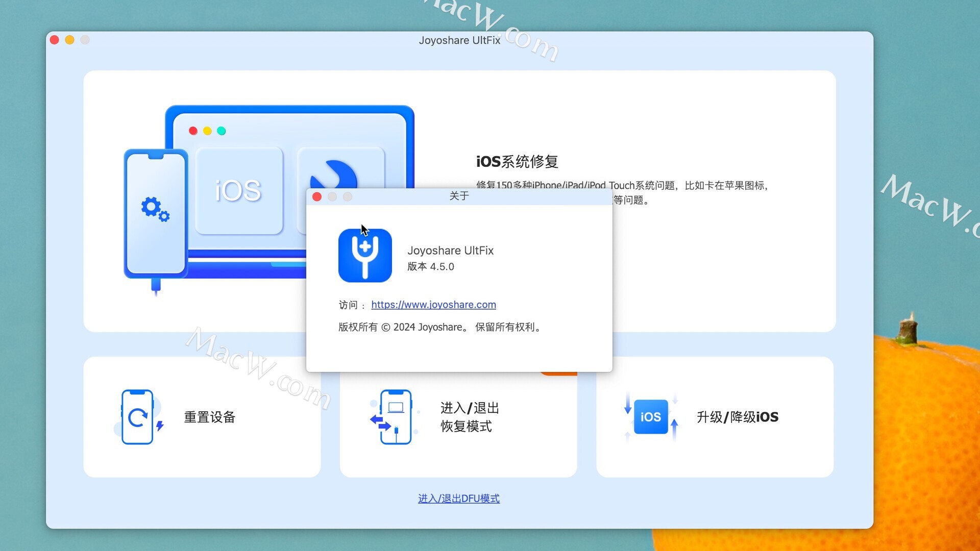
Task: Click the 关于 dialog title
Action: [459, 196]
